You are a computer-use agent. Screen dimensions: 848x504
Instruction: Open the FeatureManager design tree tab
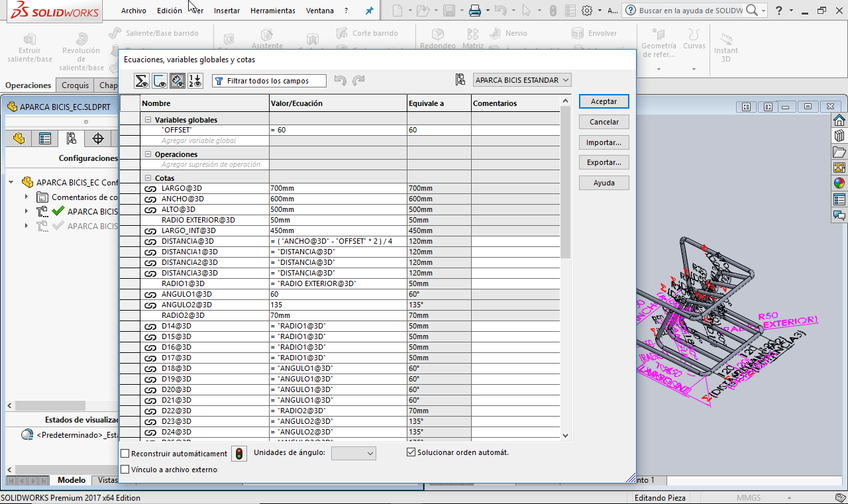coord(19,138)
